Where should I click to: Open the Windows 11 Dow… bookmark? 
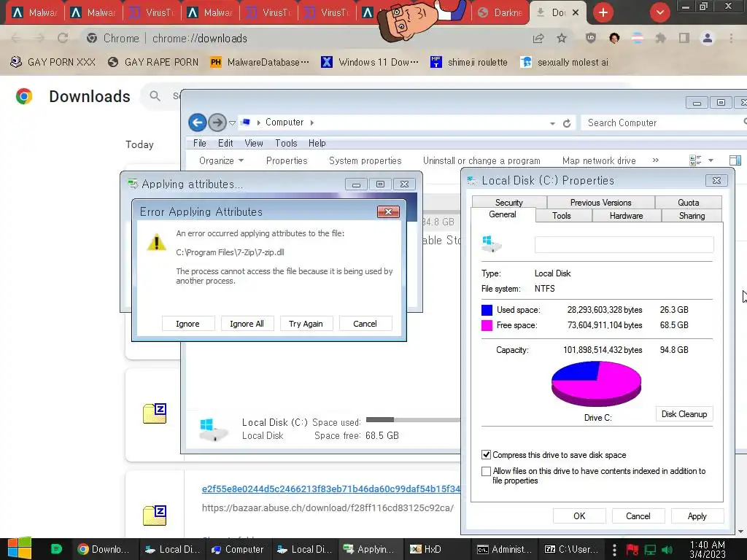[370, 62]
